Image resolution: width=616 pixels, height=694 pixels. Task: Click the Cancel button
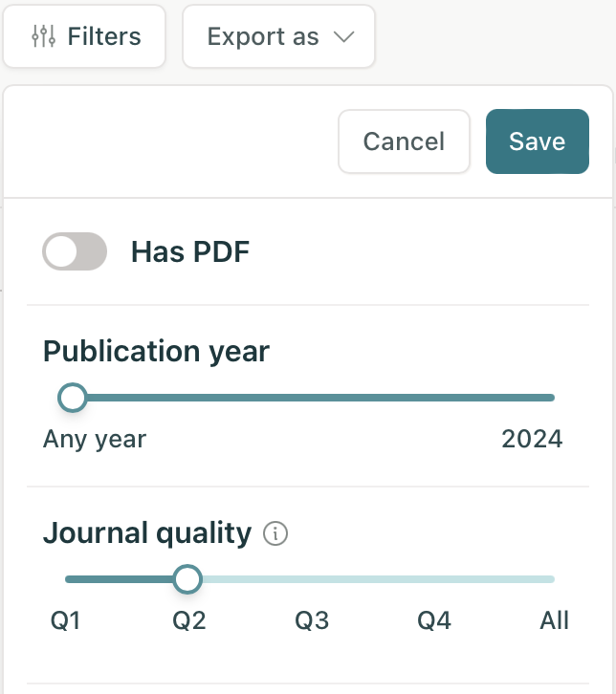point(404,141)
